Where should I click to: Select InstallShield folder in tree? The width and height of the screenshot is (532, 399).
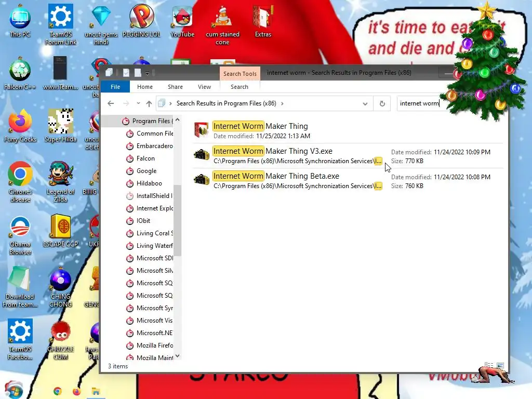coord(150,196)
